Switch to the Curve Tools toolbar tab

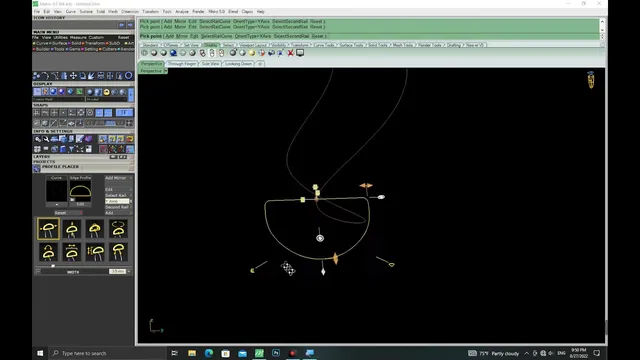[324, 45]
